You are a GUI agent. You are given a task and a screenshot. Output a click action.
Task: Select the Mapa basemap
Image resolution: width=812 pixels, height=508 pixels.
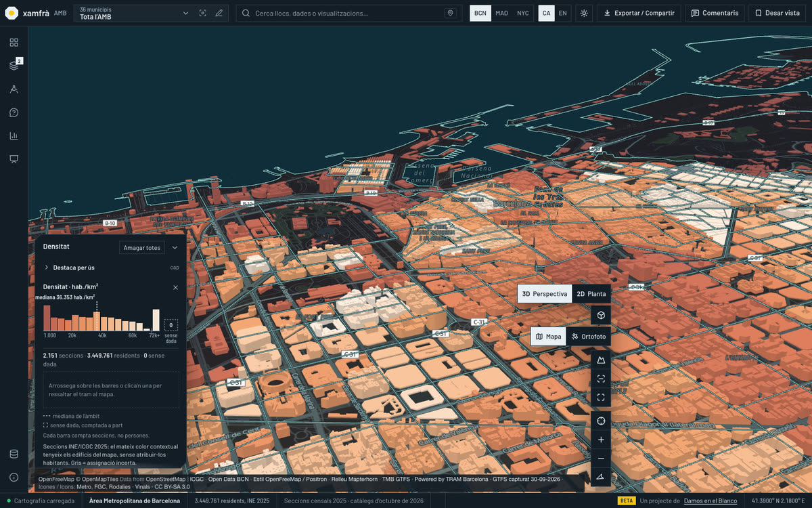coord(548,337)
